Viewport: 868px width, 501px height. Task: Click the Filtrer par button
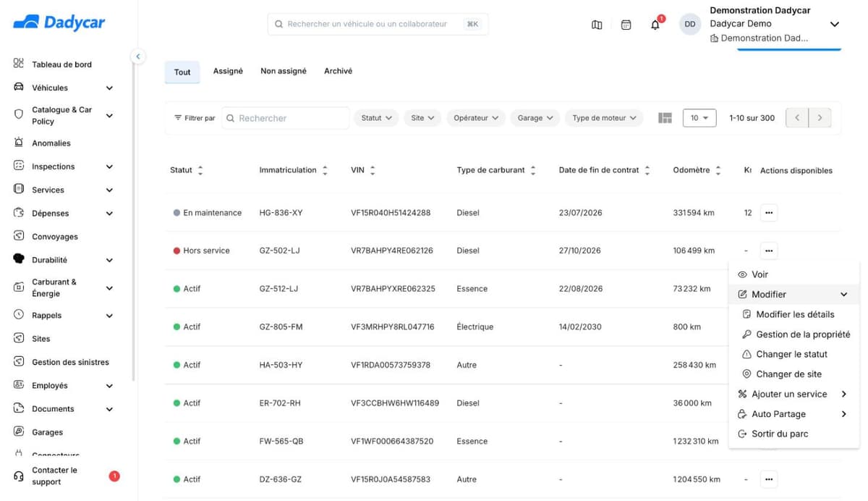[195, 118]
